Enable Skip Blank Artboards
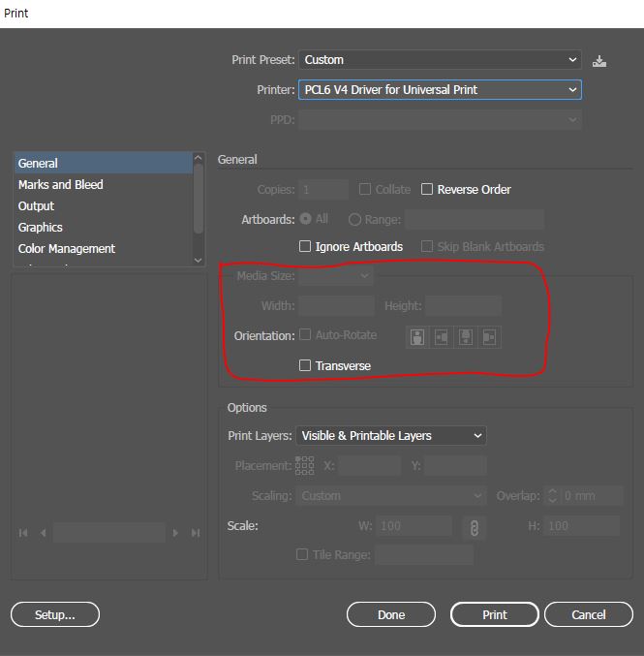The image size is (644, 656). [427, 246]
